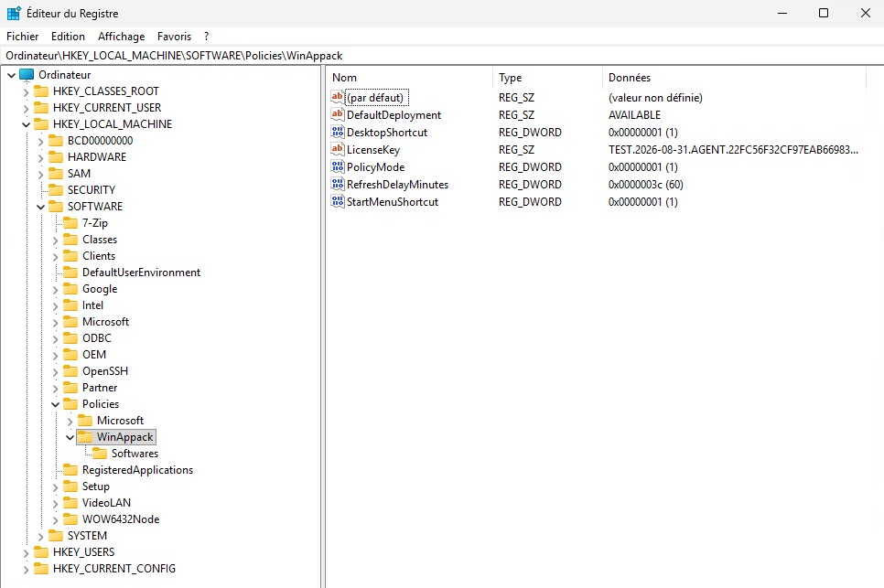Click the RefreshDelayMinutes DWORD value icon
This screenshot has width=884, height=588.
pos(337,184)
